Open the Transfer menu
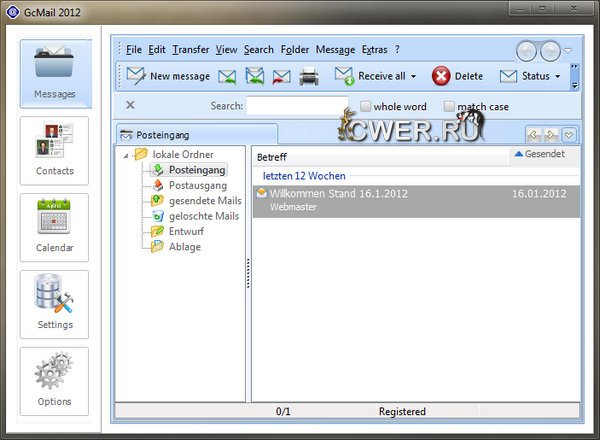 coord(190,49)
